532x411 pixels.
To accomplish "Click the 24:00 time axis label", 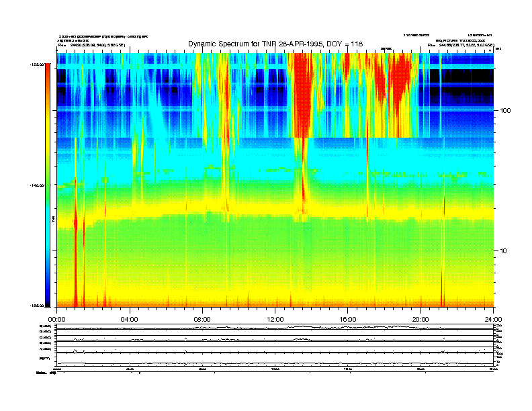I will coord(493,320).
